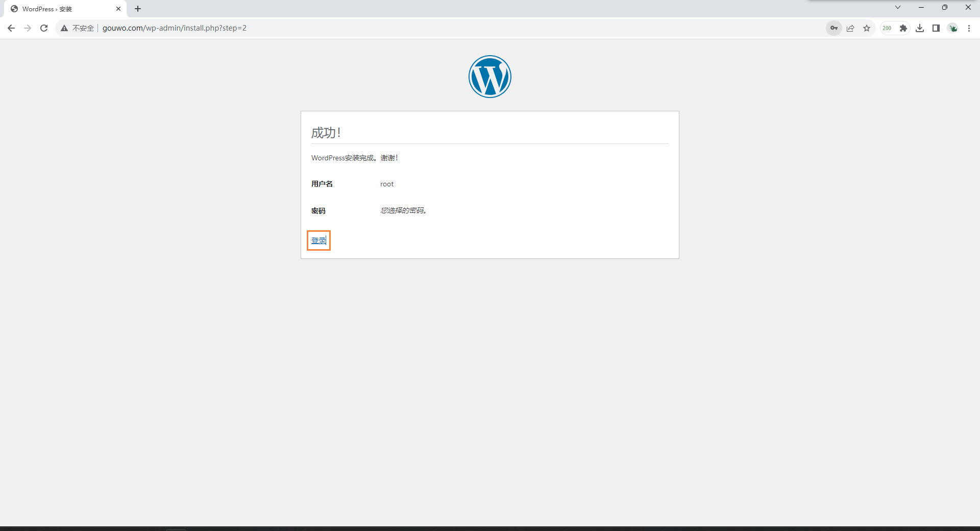Reload the current page
The image size is (980, 531).
coord(44,28)
